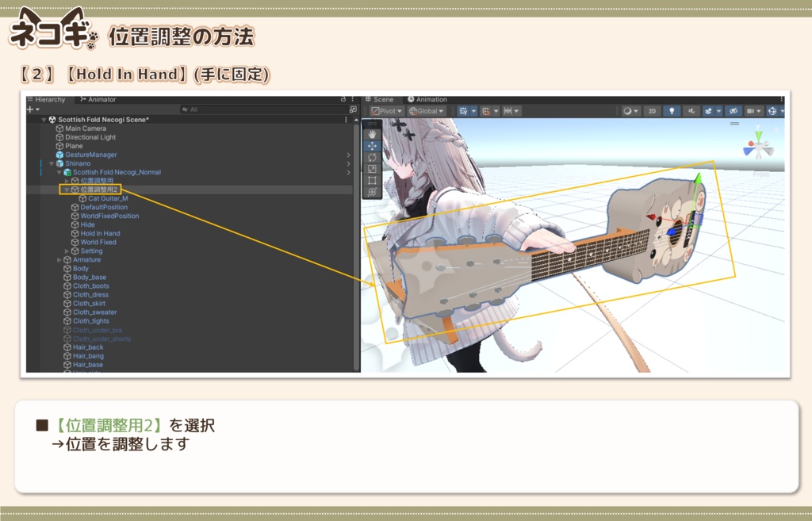Click the Hierarchy panel lock icon
This screenshot has width=812, height=521.
click(x=343, y=99)
